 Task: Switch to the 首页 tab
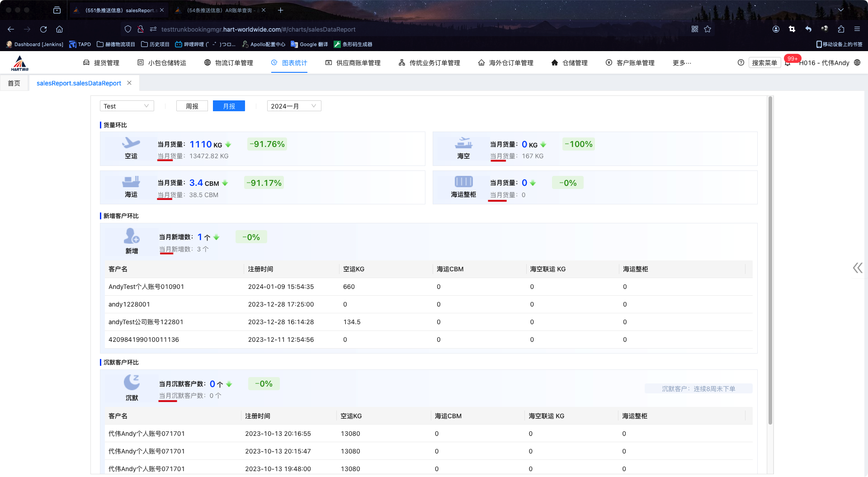point(14,83)
